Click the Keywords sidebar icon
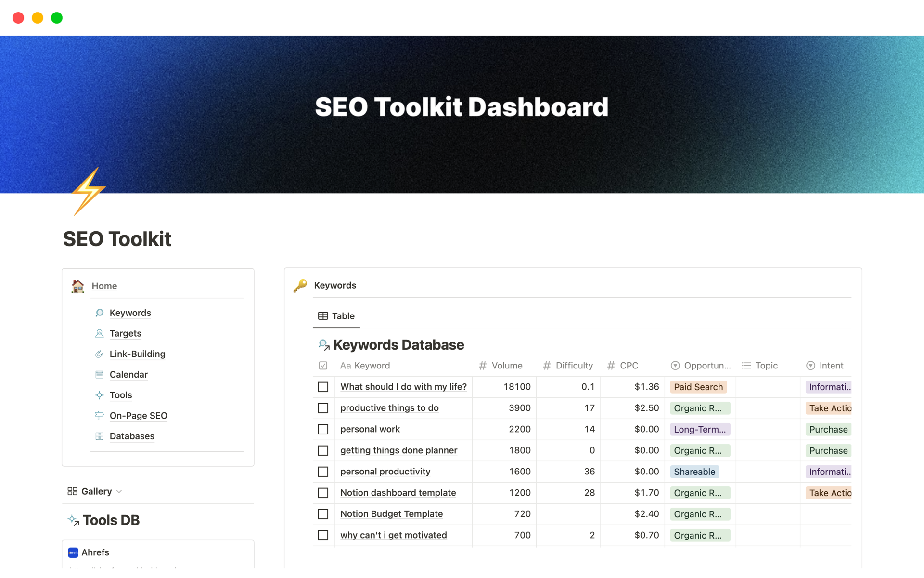The width and height of the screenshot is (924, 578). click(100, 312)
